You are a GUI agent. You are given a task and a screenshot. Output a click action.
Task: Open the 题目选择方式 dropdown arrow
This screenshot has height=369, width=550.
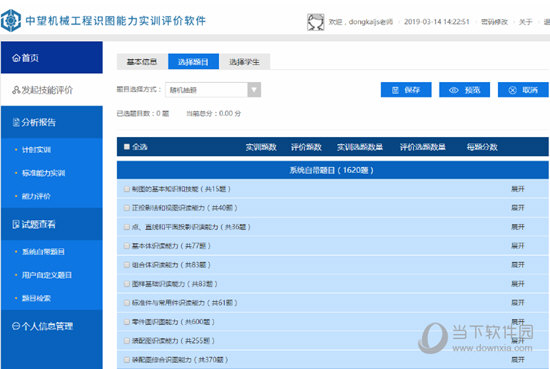pyautogui.click(x=254, y=90)
